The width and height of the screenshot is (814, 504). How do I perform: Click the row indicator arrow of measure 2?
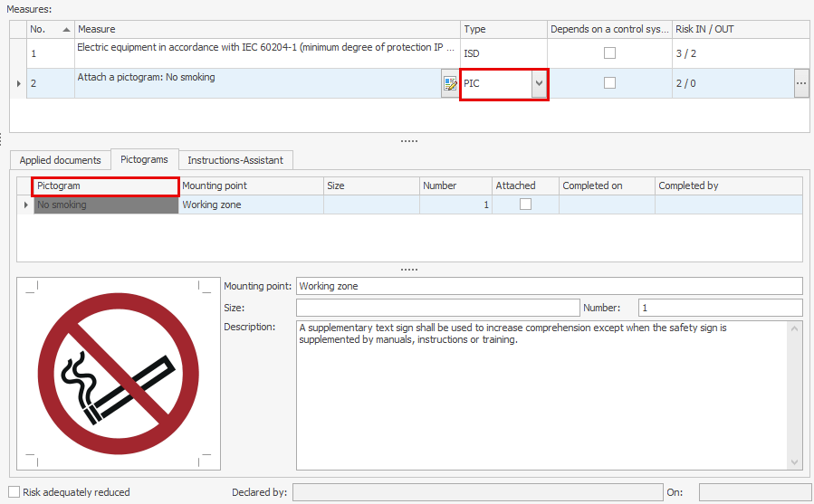click(18, 83)
